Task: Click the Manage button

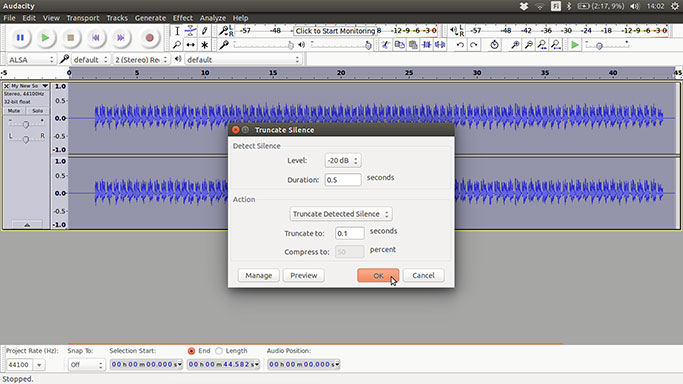Action: point(258,276)
